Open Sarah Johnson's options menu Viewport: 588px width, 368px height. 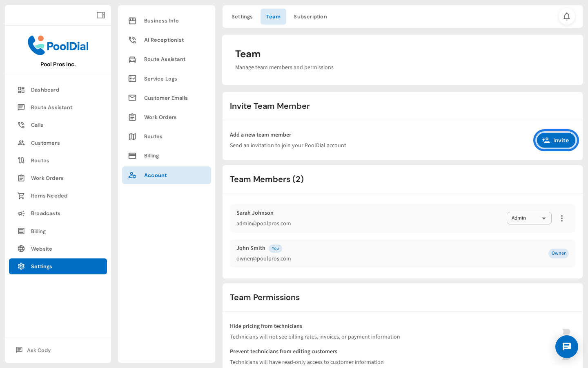click(x=562, y=218)
